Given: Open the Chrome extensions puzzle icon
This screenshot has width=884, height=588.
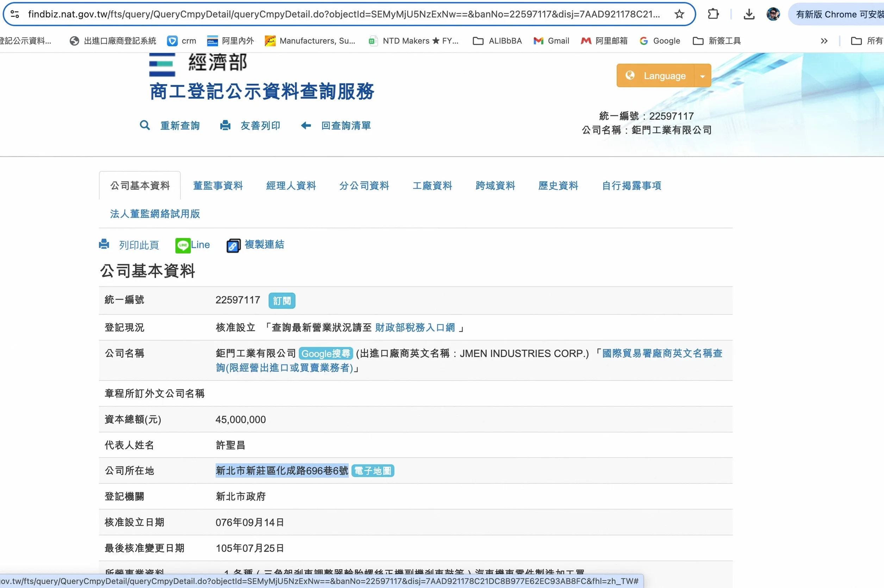Looking at the screenshot, I should [713, 14].
